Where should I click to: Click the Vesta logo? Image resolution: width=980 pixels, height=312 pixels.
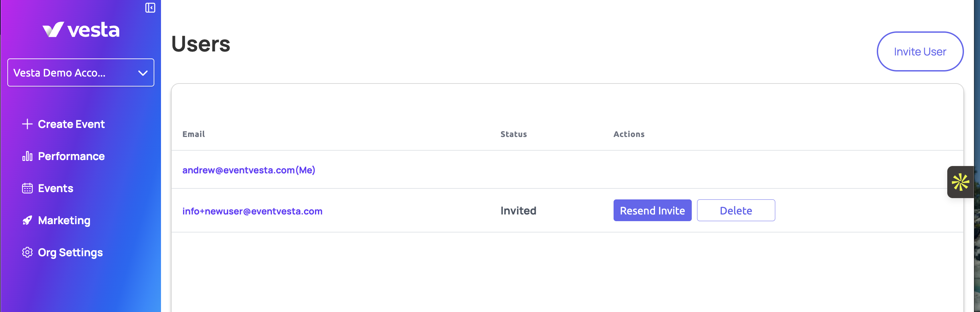pos(80,30)
